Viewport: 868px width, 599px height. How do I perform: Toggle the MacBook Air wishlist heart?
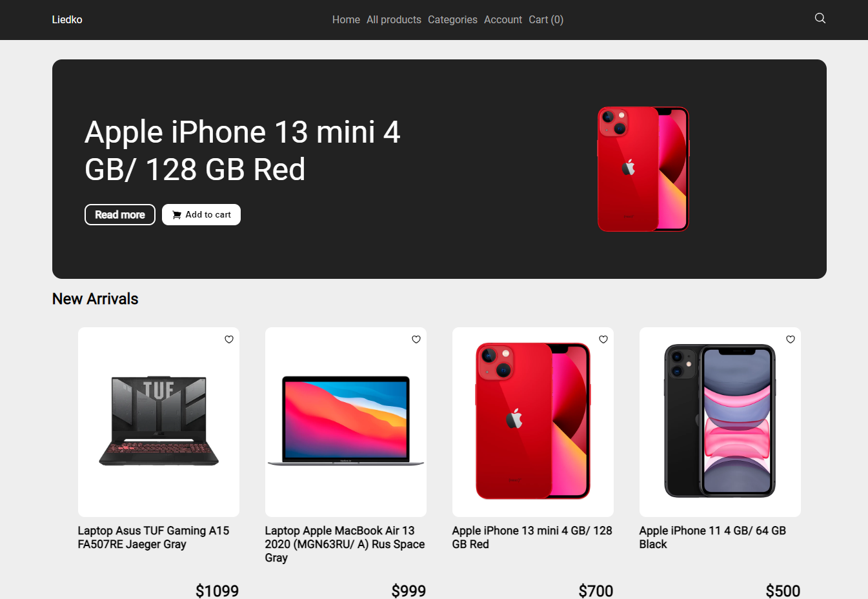click(x=416, y=340)
